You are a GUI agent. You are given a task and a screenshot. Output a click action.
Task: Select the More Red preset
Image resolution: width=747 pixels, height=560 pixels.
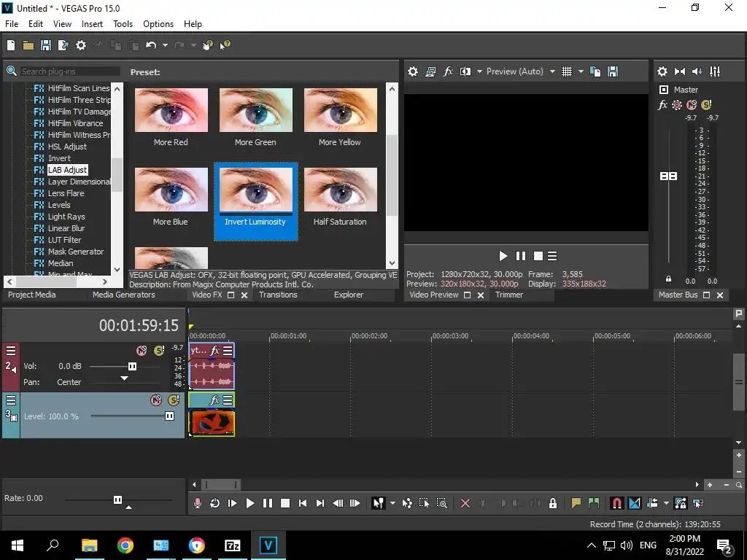point(171,117)
